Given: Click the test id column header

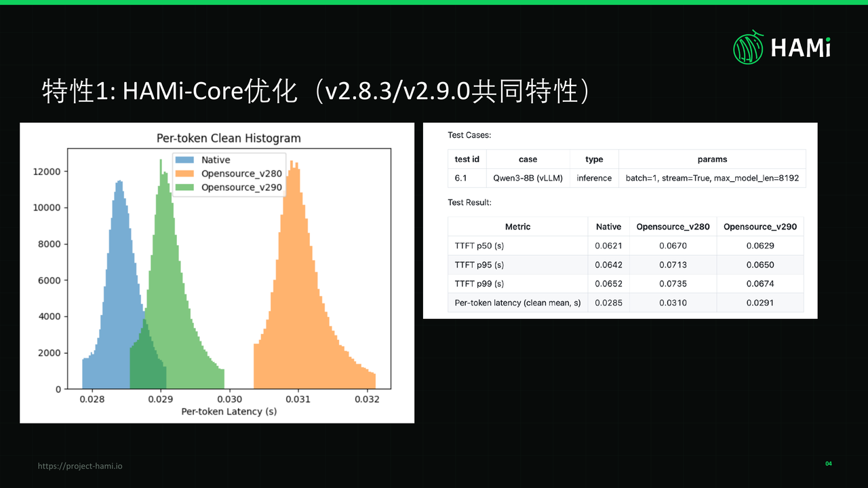Looking at the screenshot, I should click(467, 159).
